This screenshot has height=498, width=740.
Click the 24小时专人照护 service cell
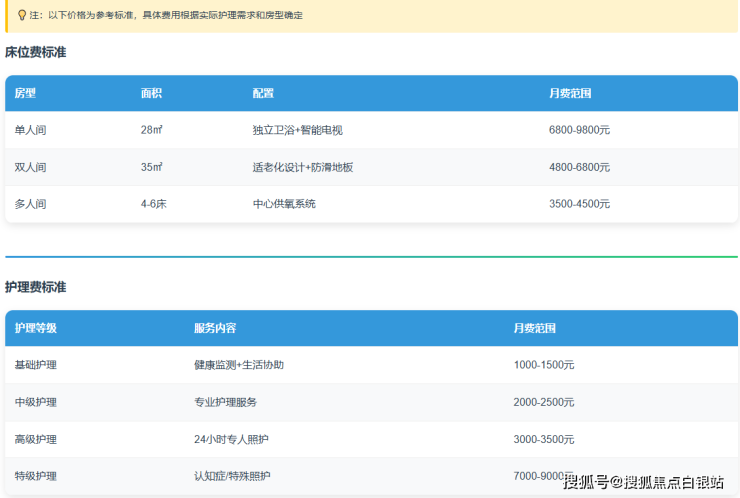[231, 439]
